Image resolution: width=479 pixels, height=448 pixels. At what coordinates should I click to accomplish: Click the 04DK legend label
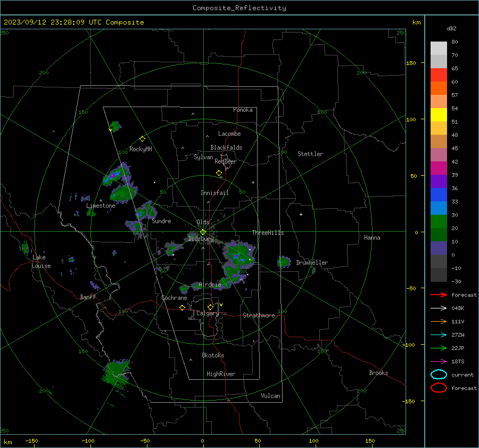click(x=458, y=308)
